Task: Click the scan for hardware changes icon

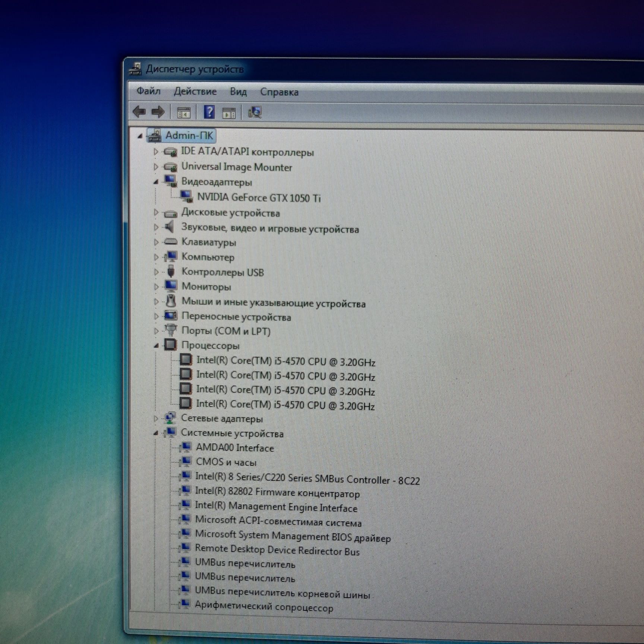Action: [255, 112]
